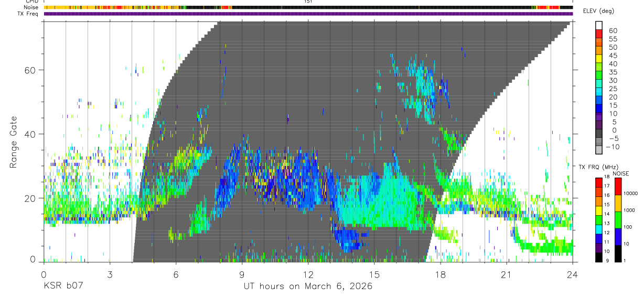Click the 'KSR b07' radar beam label
Image resolution: width=644 pixels, height=297 pixels.
[63, 286]
